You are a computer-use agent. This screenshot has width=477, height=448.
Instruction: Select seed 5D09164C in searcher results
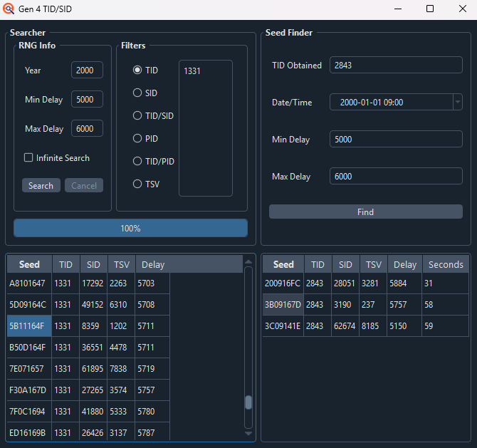pyautogui.click(x=29, y=305)
